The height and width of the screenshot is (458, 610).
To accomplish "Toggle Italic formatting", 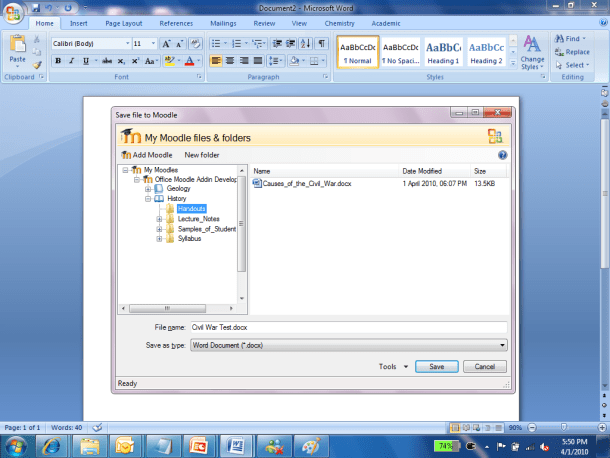I will point(72,61).
